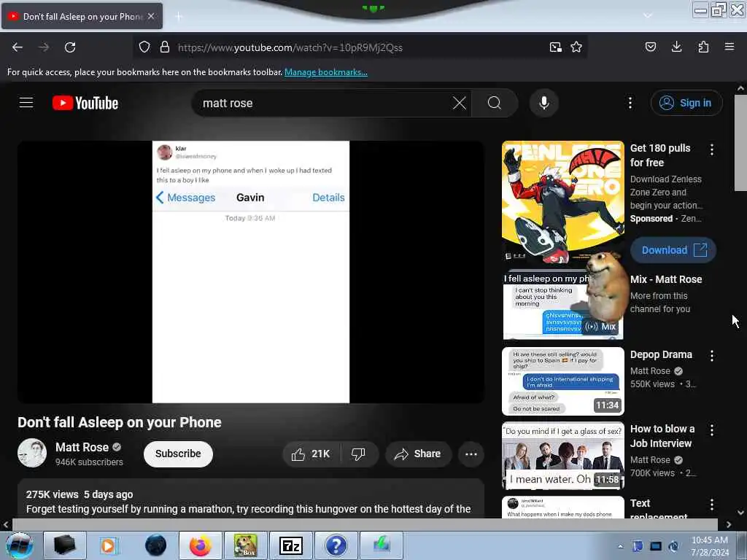Open the options menu for the Zenless Zone Zero ad

(x=712, y=149)
